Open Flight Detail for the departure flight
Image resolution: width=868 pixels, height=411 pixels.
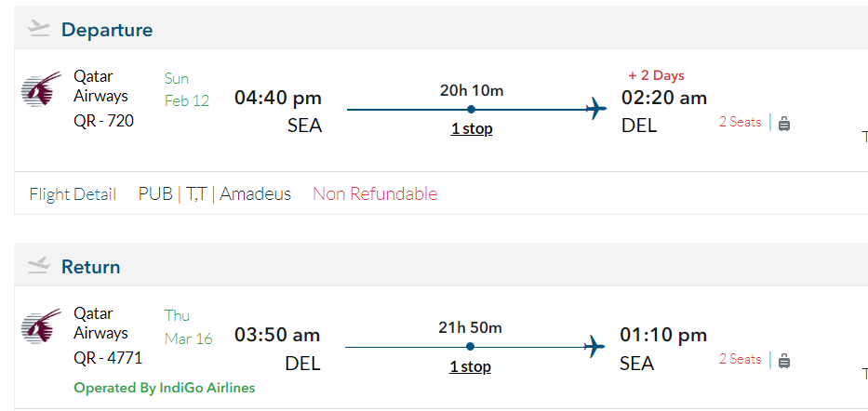[73, 194]
